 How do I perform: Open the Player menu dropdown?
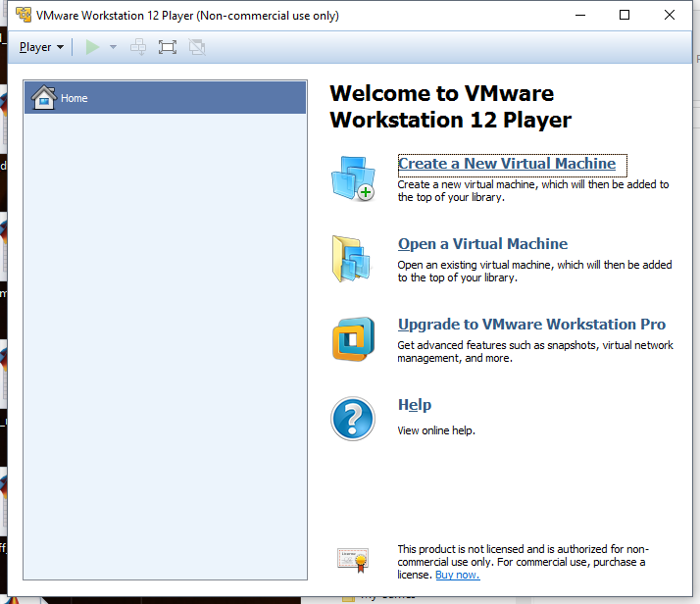click(x=41, y=47)
